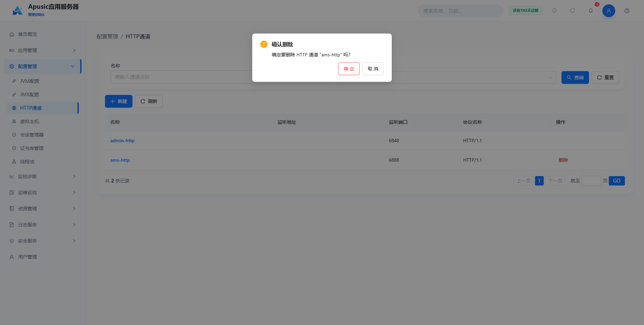
Task: Click 删除 for the ams-http row
Action: tap(563, 160)
